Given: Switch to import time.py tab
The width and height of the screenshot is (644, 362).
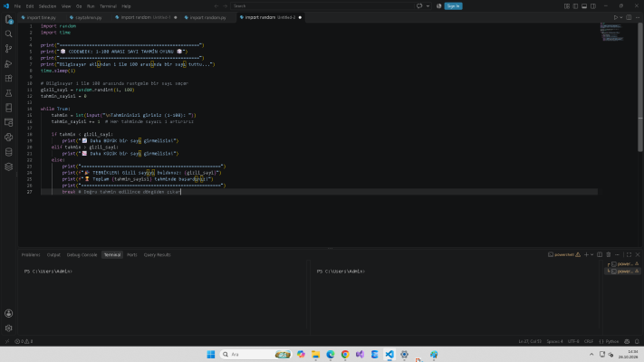Looking at the screenshot, I should [x=41, y=18].
